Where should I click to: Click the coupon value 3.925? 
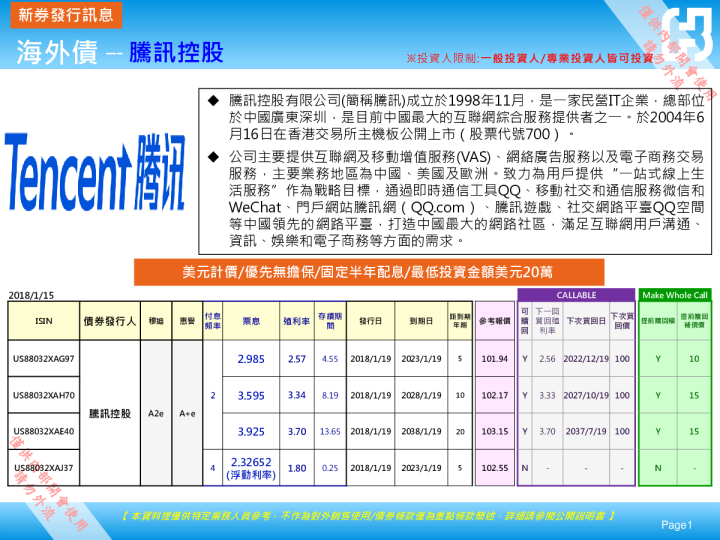pyautogui.click(x=251, y=432)
